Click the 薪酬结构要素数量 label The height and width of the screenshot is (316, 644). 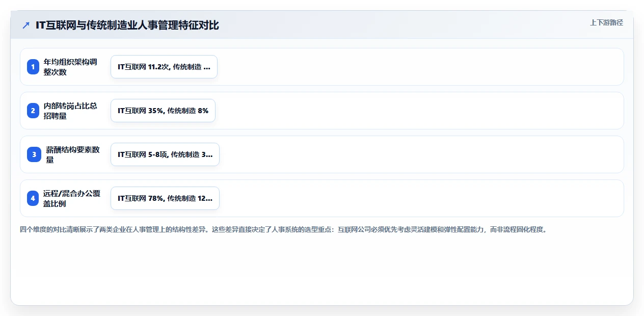(x=73, y=154)
